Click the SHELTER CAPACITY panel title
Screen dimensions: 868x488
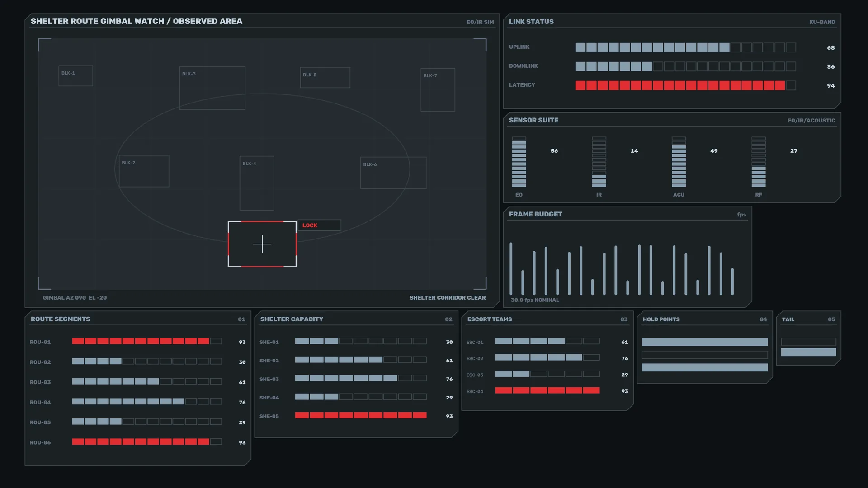[292, 319]
